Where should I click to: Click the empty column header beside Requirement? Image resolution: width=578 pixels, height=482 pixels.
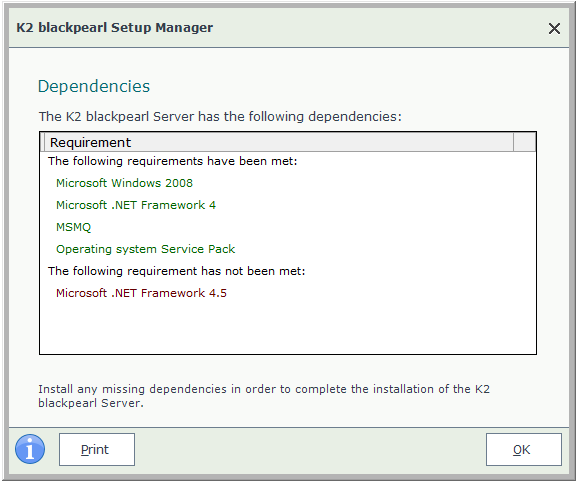pyautogui.click(x=525, y=142)
